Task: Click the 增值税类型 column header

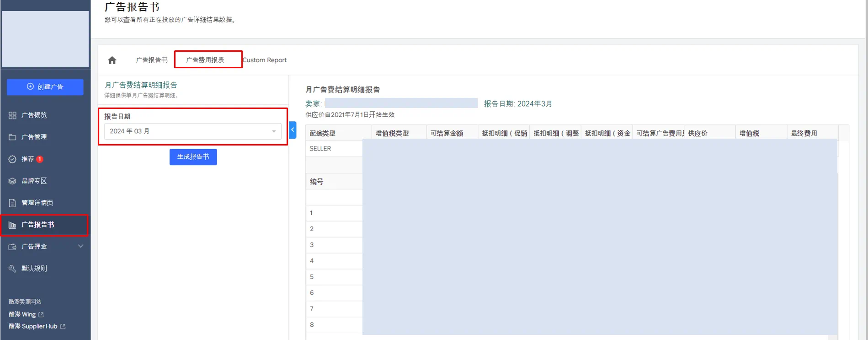Action: pyautogui.click(x=399, y=133)
